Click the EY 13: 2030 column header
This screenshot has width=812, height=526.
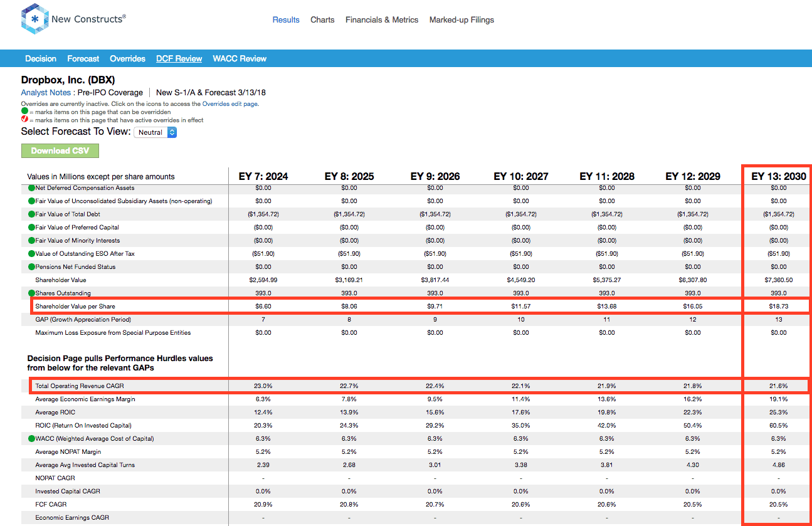(x=779, y=176)
